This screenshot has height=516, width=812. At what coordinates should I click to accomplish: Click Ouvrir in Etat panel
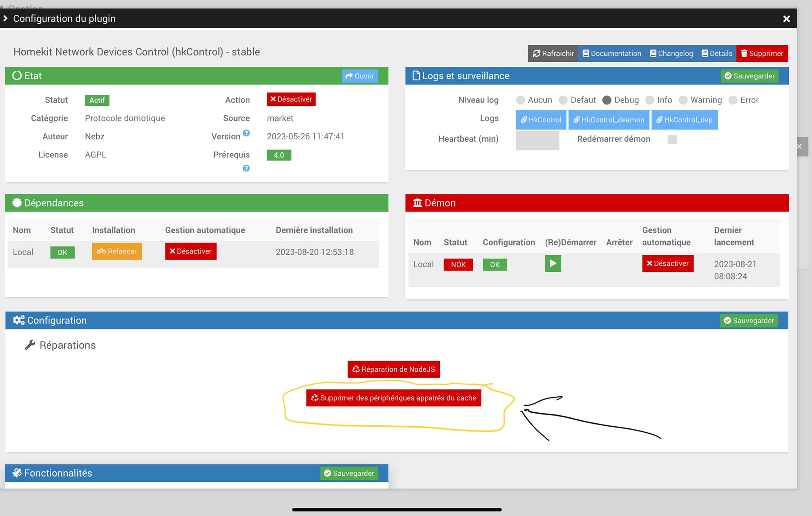point(359,76)
